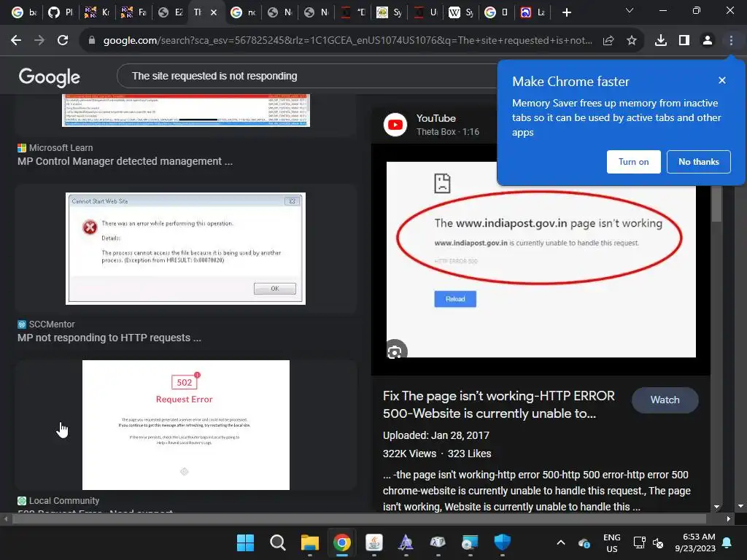This screenshot has width=747, height=560.
Task: Close the current active tab
Action: 214,12
